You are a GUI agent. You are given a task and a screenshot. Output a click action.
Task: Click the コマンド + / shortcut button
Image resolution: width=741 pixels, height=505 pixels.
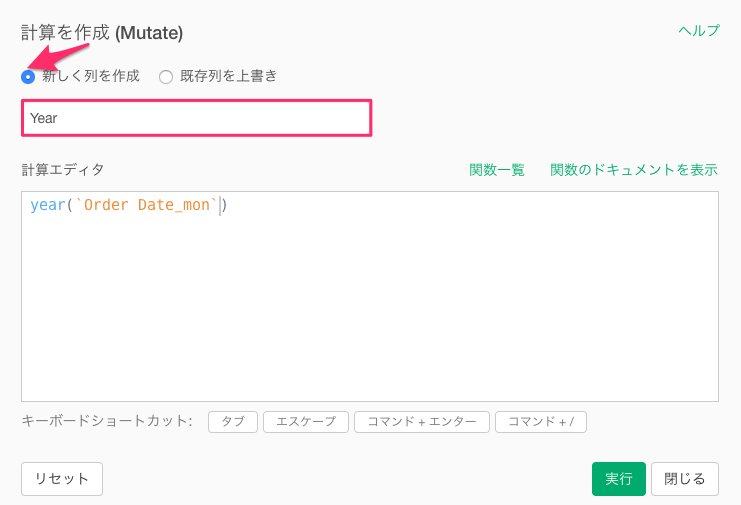541,421
